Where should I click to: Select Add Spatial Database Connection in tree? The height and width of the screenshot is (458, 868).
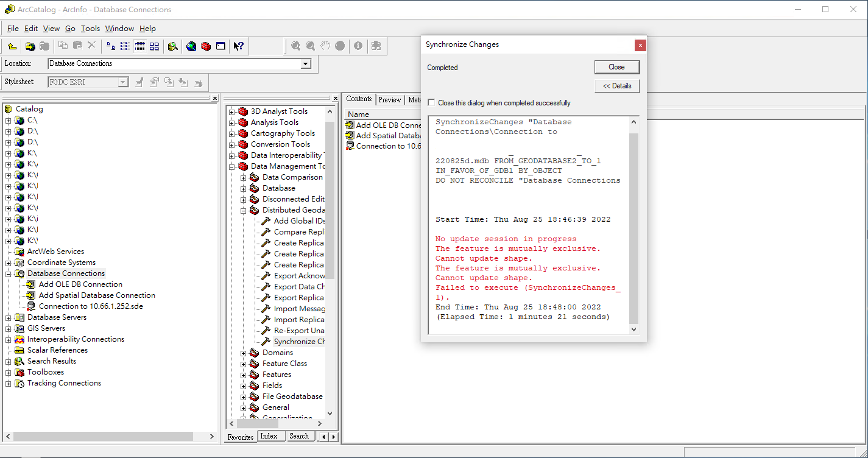[x=97, y=295]
